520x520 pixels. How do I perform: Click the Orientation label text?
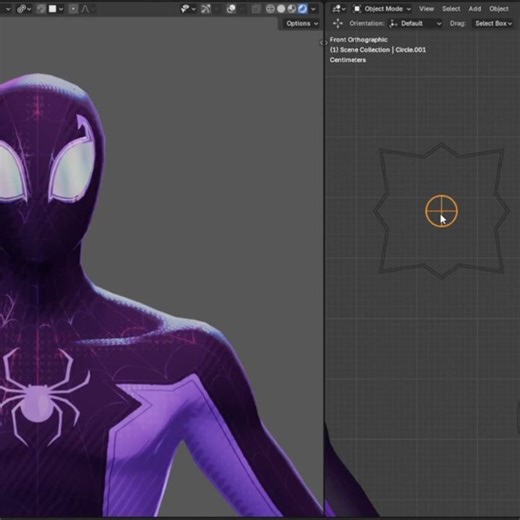point(367,23)
